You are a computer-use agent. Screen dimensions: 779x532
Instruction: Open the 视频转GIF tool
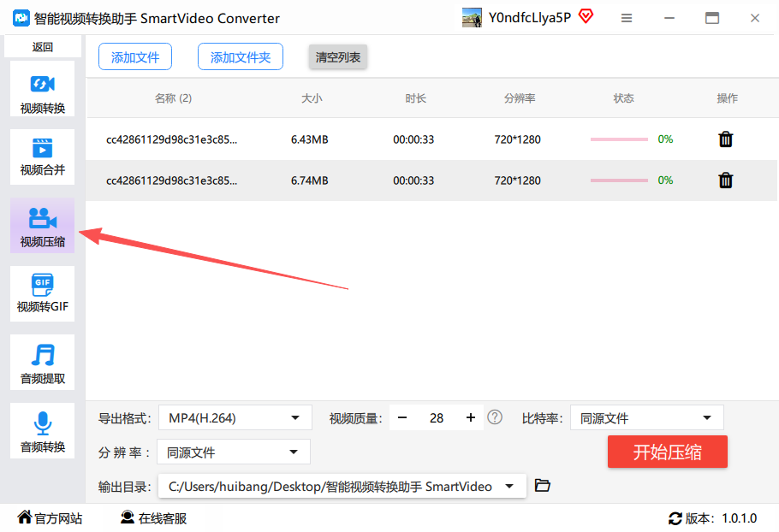coord(43,293)
